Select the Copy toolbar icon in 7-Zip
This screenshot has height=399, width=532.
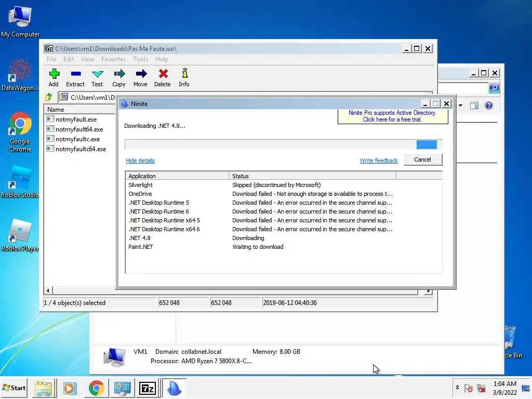tap(119, 78)
